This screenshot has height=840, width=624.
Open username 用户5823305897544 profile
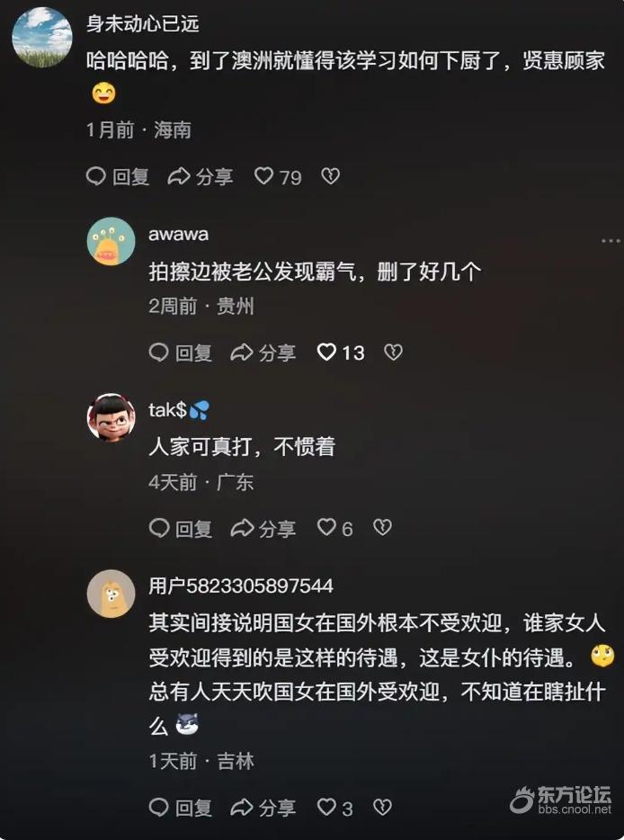coord(241,585)
